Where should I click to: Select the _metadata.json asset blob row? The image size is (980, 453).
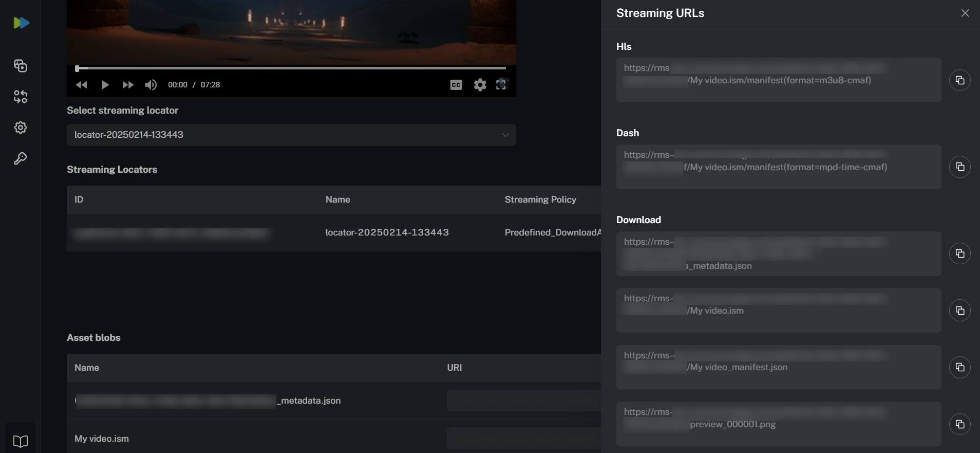pos(334,401)
